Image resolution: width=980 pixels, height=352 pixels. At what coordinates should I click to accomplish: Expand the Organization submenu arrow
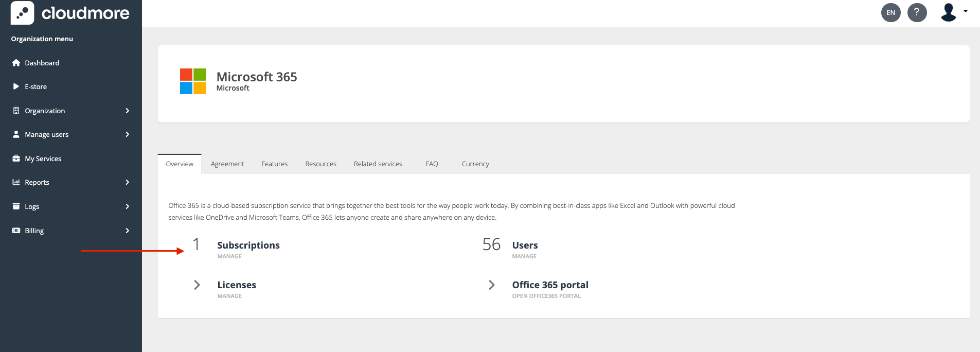(127, 111)
